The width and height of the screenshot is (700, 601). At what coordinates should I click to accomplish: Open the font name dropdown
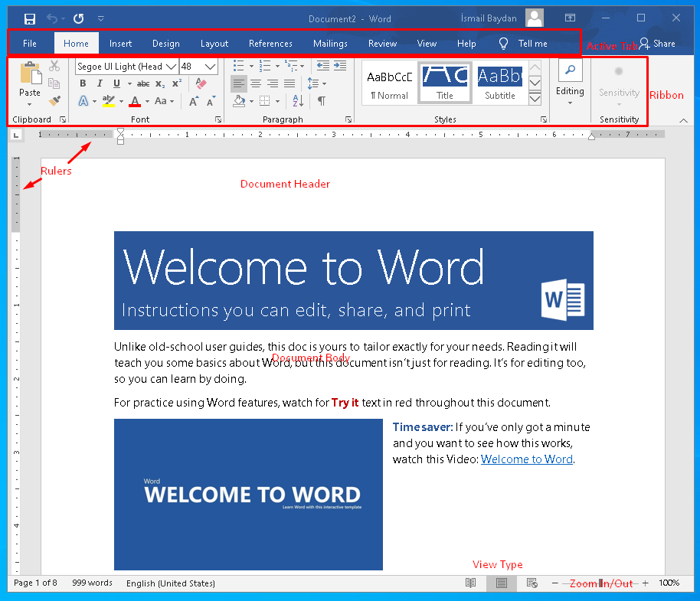tap(171, 67)
